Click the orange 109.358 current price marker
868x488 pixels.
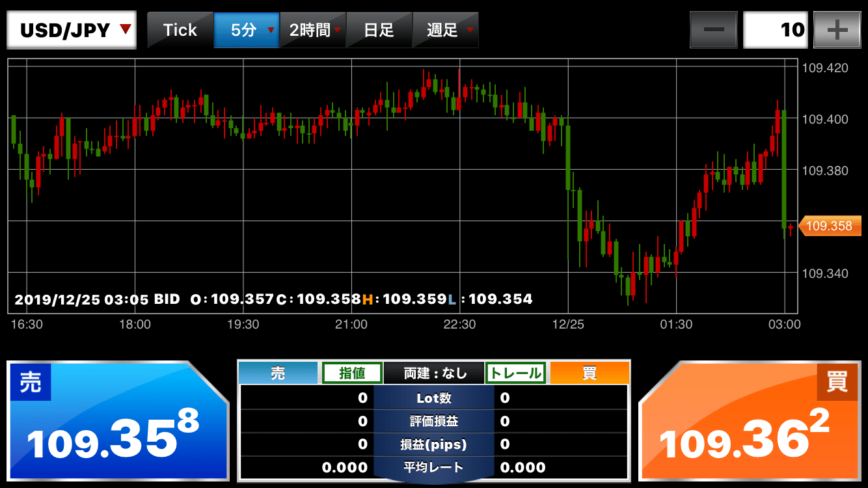(x=829, y=226)
